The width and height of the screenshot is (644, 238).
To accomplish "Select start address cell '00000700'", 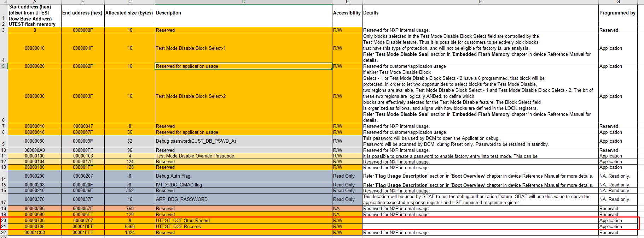I will tap(35, 220).
